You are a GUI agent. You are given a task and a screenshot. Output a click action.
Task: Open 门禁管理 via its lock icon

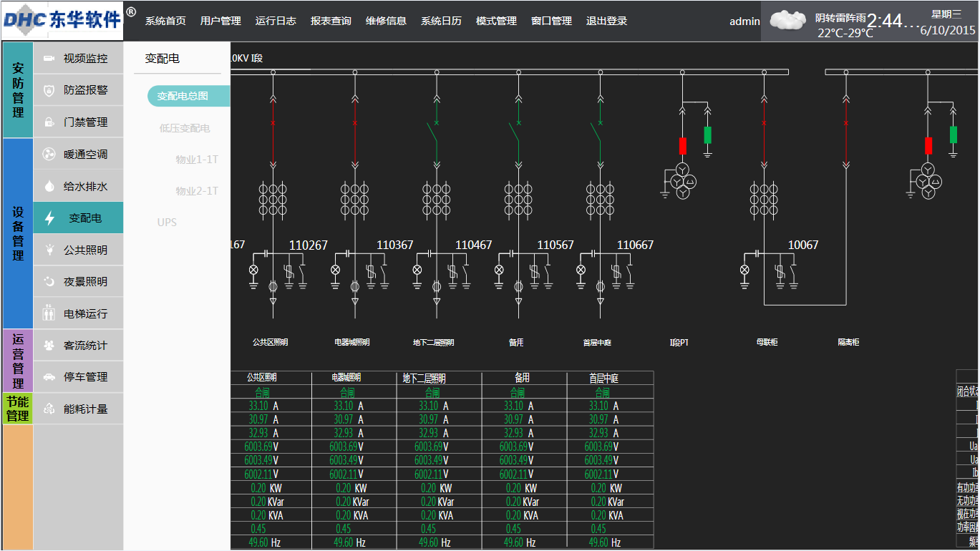pos(49,122)
